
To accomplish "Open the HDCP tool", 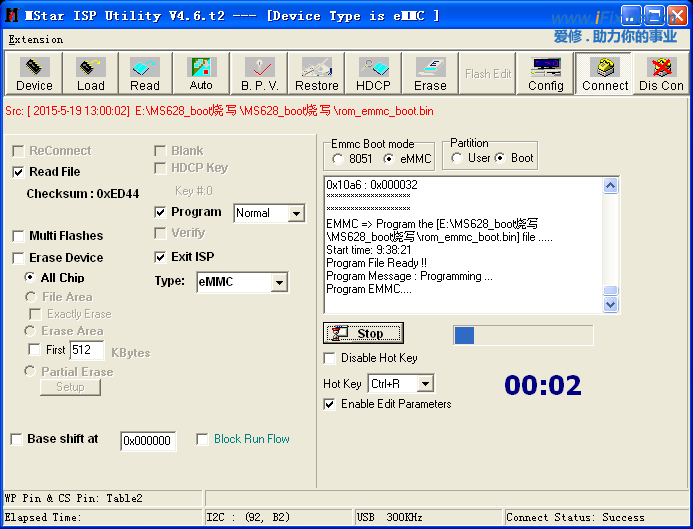I will tap(374, 73).
